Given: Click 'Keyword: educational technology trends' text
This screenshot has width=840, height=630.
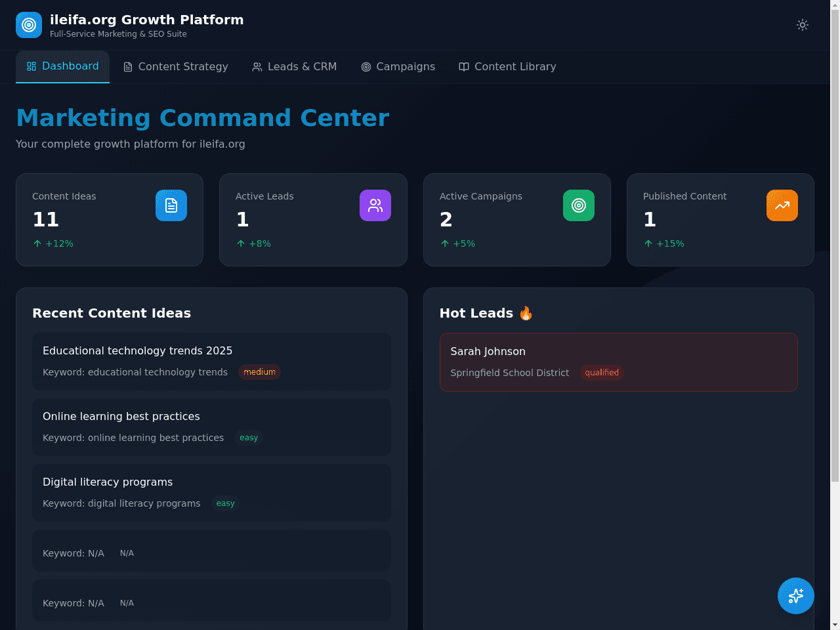Looking at the screenshot, I should click(x=135, y=372).
